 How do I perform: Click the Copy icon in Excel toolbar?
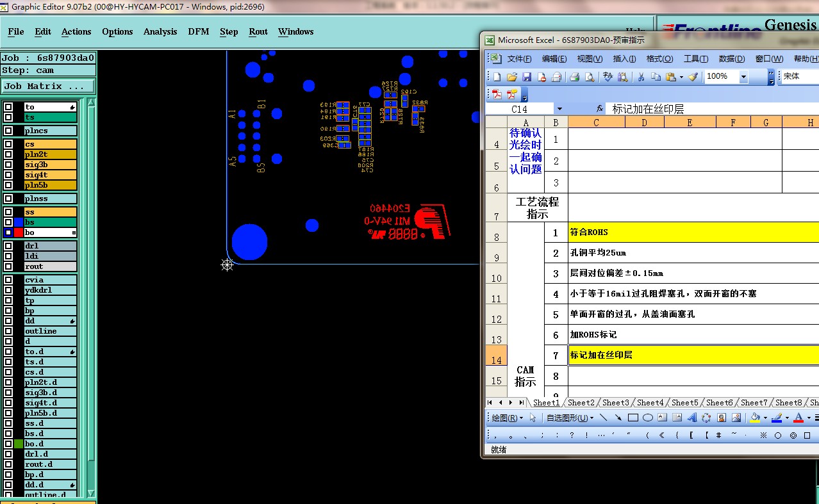click(x=656, y=77)
